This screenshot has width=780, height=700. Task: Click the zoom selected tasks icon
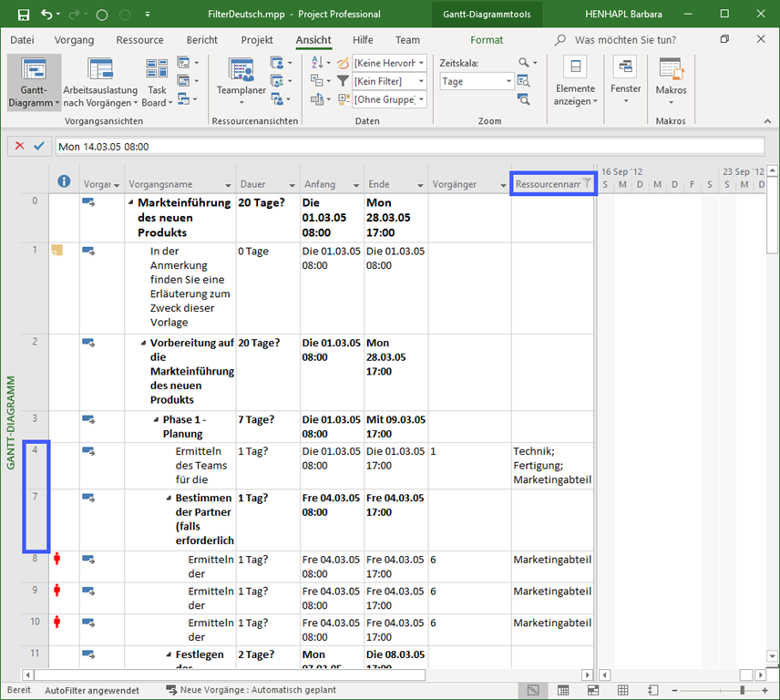(x=523, y=99)
